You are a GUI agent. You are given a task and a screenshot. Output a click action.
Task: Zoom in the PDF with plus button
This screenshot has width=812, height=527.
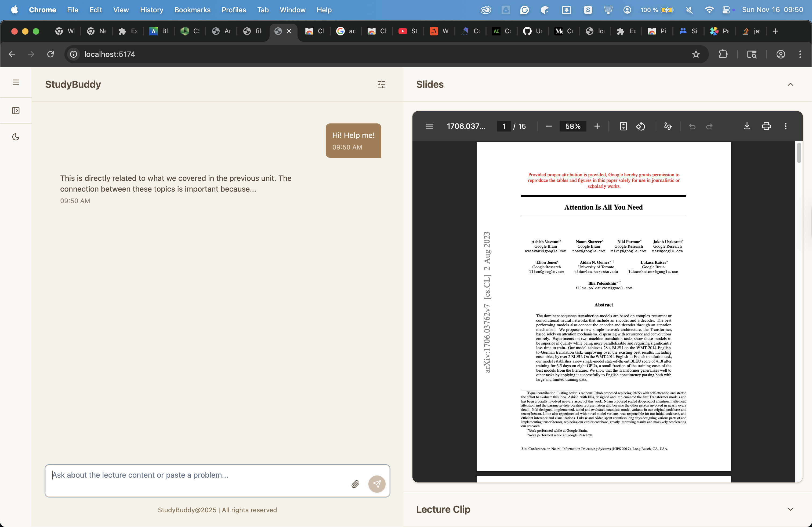597,126
